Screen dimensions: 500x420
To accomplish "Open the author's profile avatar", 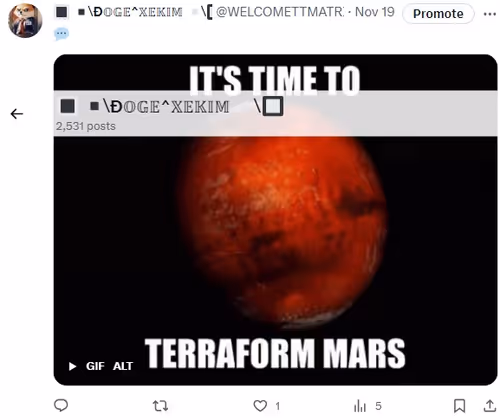I will [x=25, y=21].
